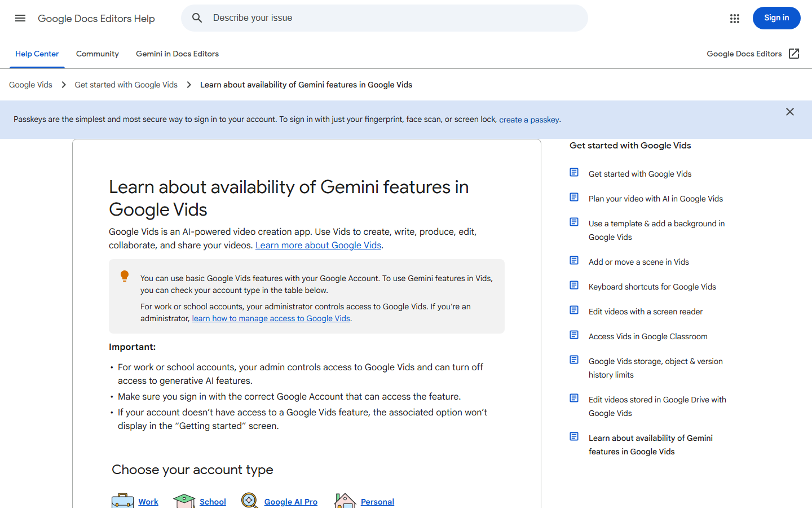Jump to the Google AI Pro account type
The height and width of the screenshot is (508, 812).
[x=291, y=502]
